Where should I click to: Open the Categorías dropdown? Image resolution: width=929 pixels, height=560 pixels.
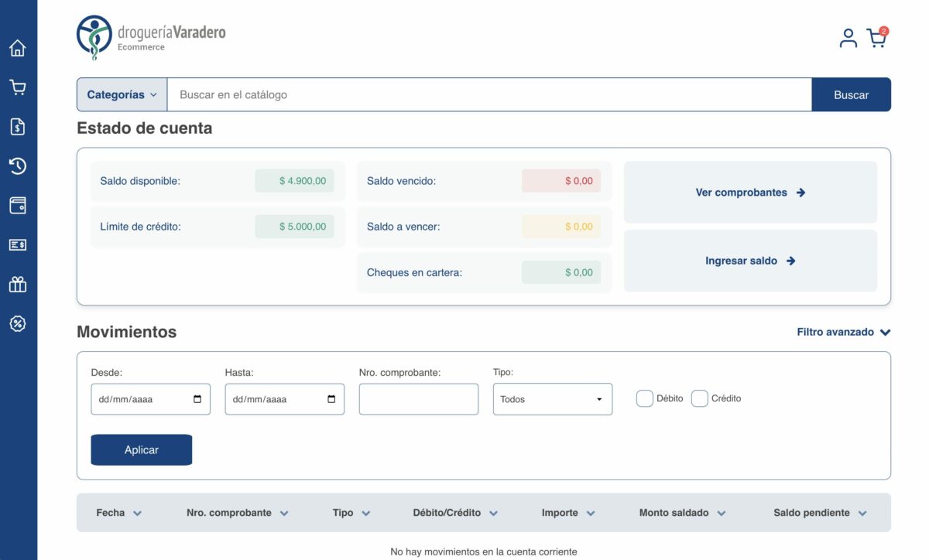[122, 94]
